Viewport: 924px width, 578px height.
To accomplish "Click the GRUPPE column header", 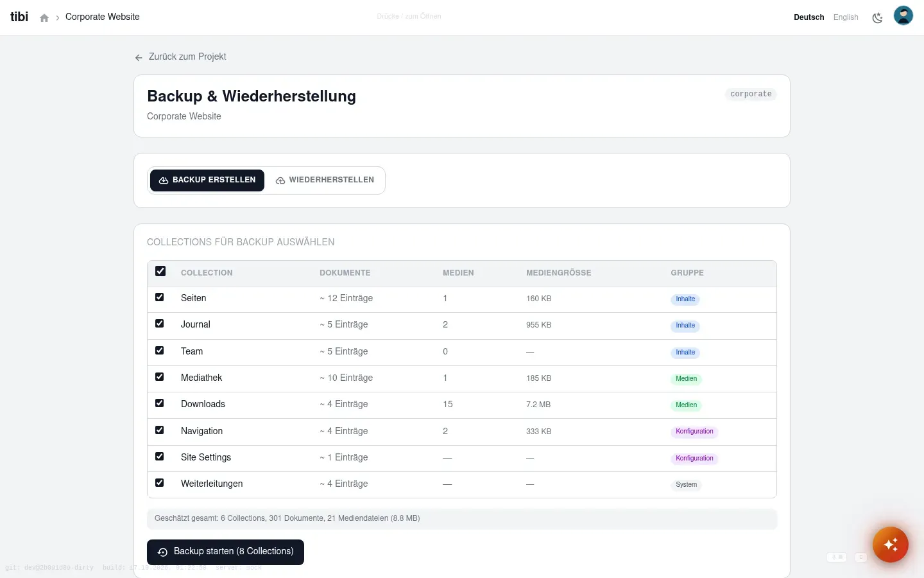I will 687,273.
